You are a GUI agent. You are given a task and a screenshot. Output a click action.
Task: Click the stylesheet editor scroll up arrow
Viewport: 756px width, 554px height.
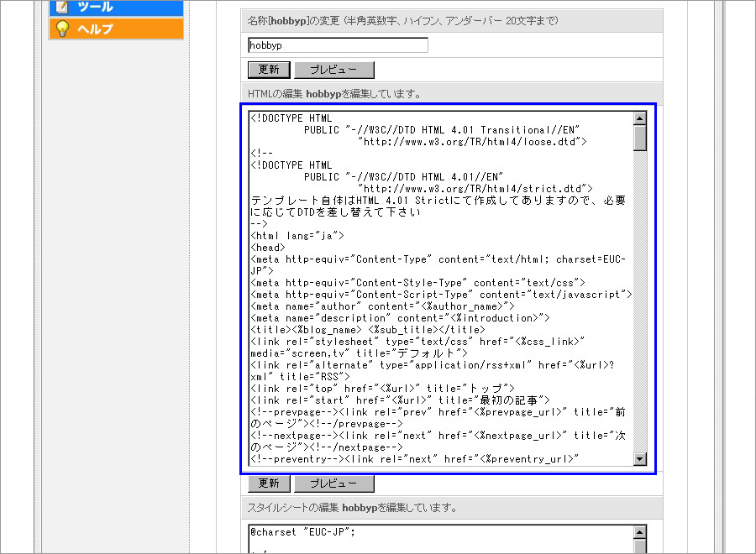(640, 532)
